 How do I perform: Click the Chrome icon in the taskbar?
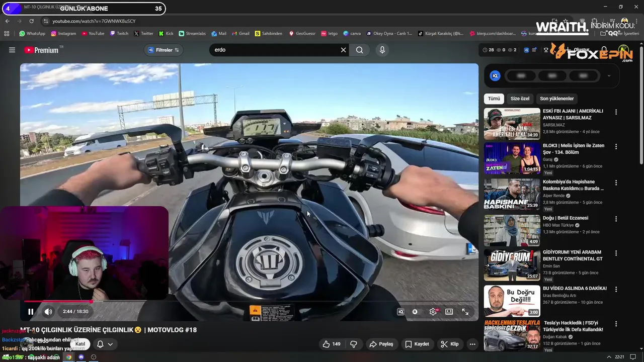69,357
